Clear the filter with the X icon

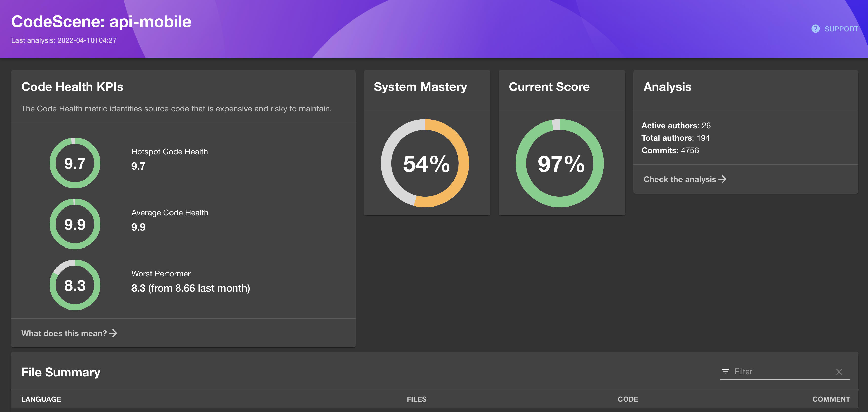[x=839, y=372]
